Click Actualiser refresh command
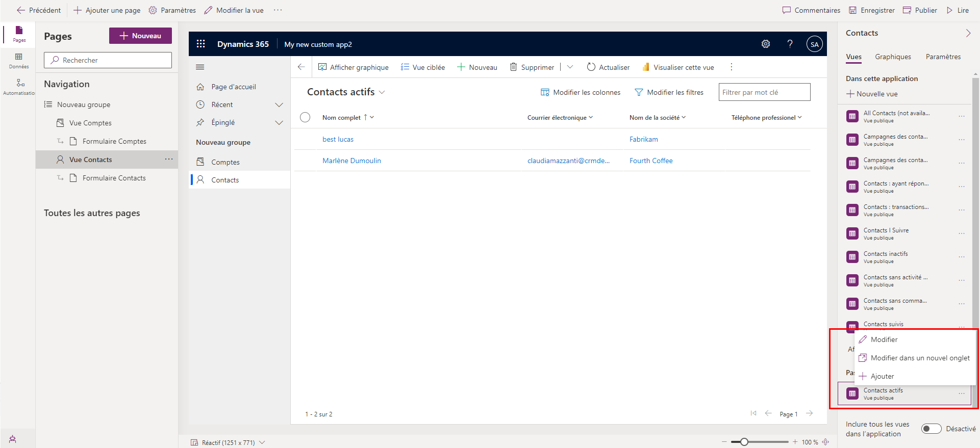The height and width of the screenshot is (448, 980). [608, 67]
